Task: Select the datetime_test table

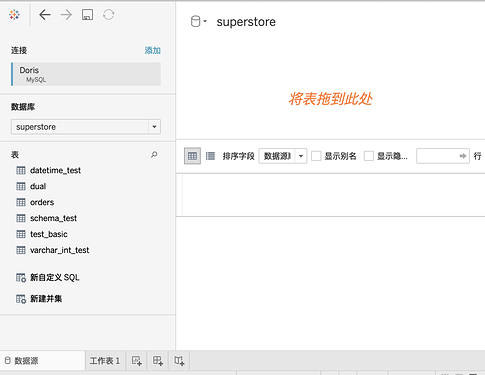Action: coord(55,170)
